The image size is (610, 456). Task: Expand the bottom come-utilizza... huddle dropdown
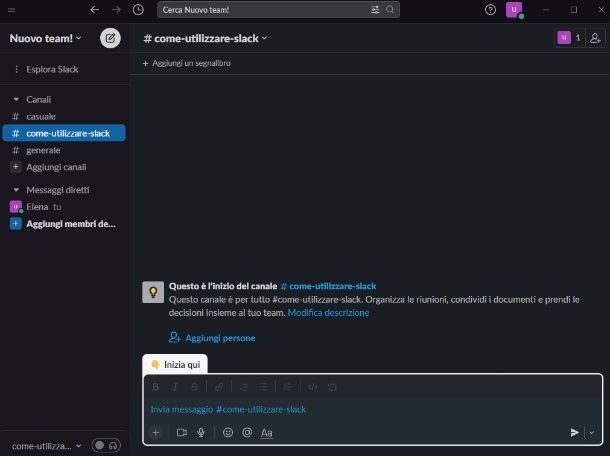tap(46, 446)
